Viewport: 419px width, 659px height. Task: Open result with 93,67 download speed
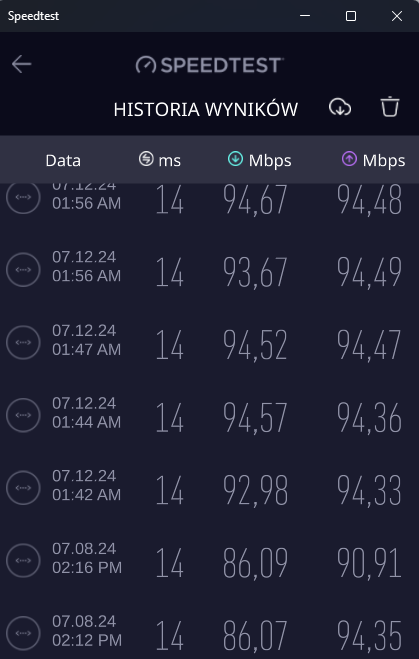point(209,270)
